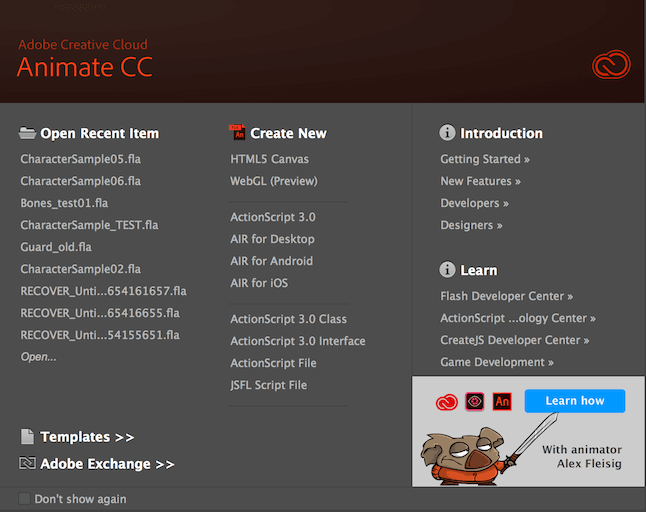Click the Adobe Creative Cloud header text

(x=83, y=44)
